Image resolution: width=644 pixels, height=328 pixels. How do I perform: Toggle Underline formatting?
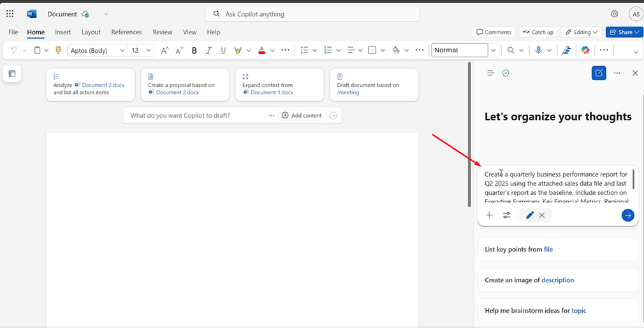point(223,50)
